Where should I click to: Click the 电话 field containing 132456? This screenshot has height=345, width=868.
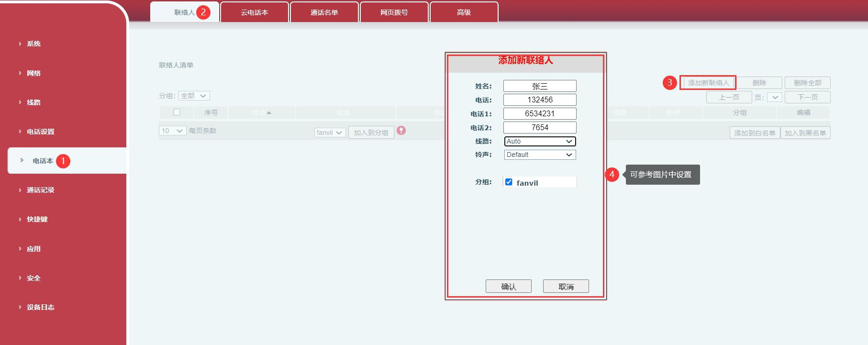[540, 100]
